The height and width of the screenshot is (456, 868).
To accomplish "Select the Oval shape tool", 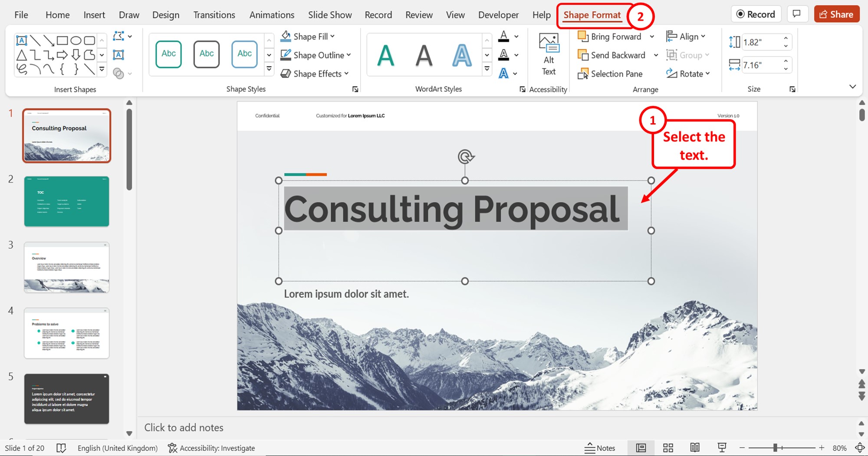I will 75,39.
